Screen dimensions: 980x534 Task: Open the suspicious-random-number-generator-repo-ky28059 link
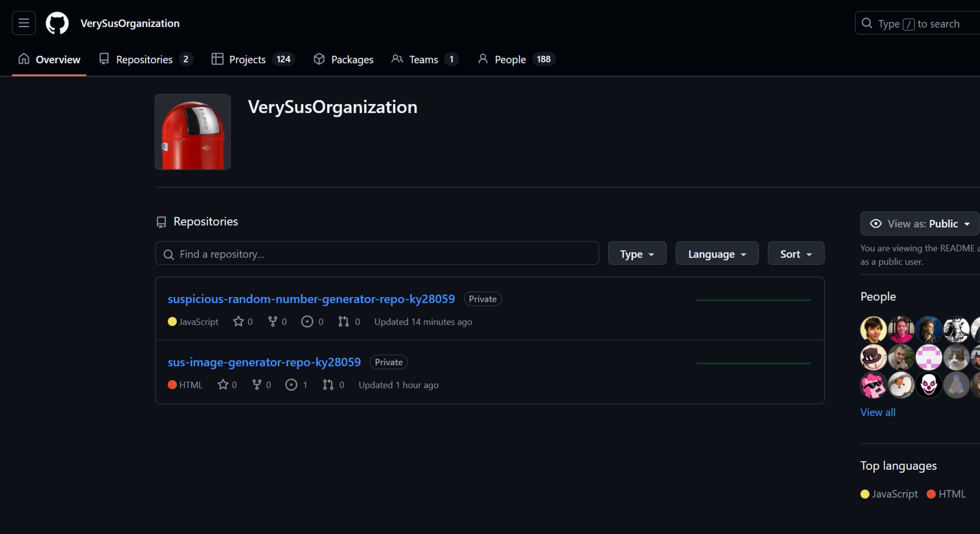[311, 299]
